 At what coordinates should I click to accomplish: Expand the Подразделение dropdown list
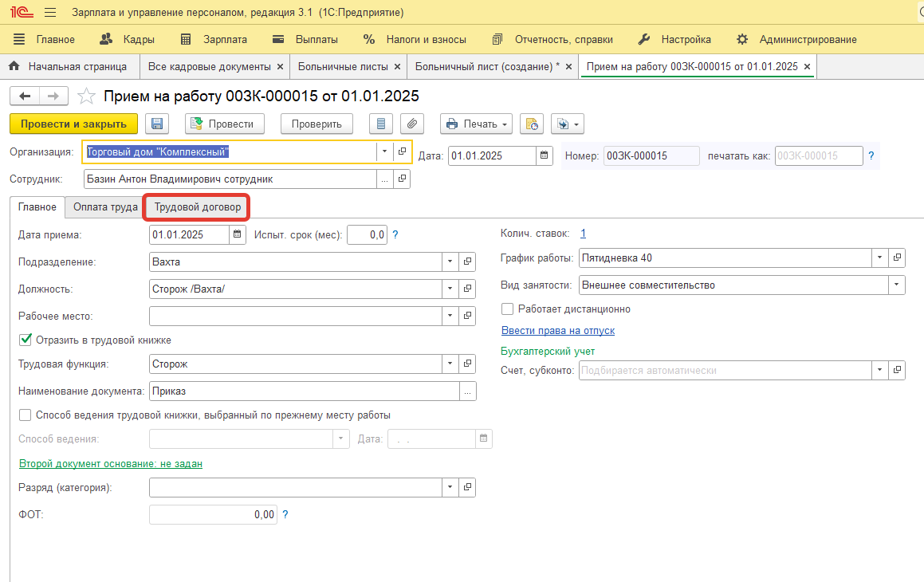click(450, 261)
